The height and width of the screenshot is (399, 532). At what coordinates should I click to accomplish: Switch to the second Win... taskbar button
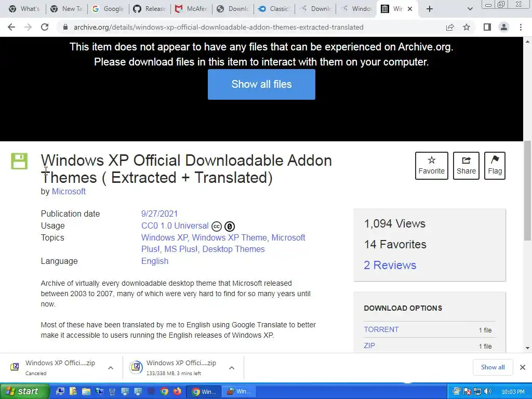pyautogui.click(x=239, y=392)
